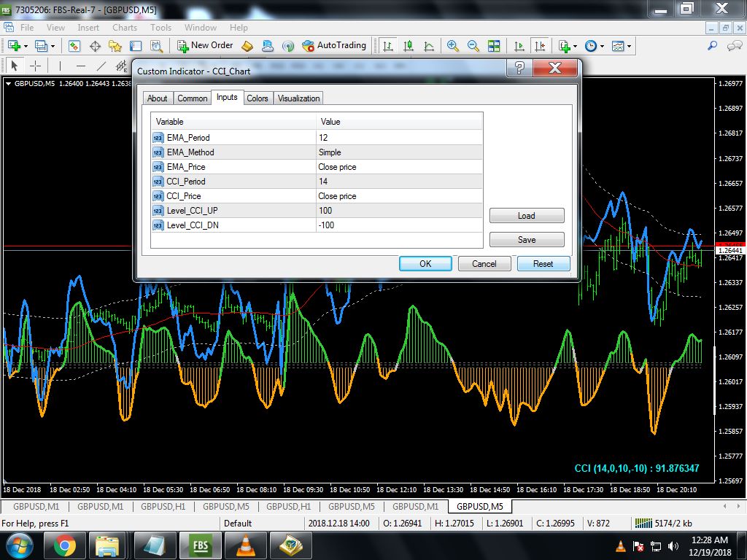Toggle the chart shift icon
This screenshot has height=560, width=747.
coord(540,46)
